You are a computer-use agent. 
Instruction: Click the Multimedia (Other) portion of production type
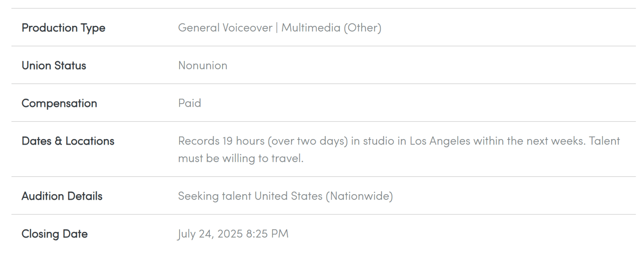[x=331, y=28]
